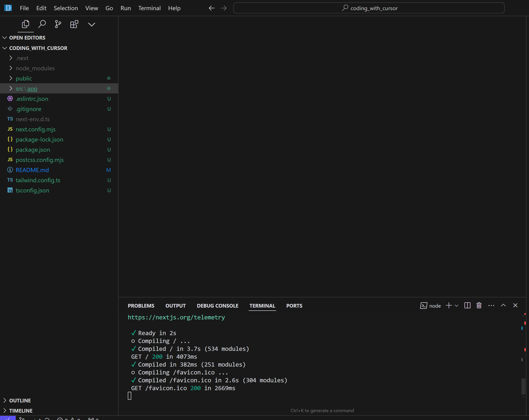Open package-lock.json file
Image resolution: width=529 pixels, height=420 pixels.
click(x=59, y=139)
